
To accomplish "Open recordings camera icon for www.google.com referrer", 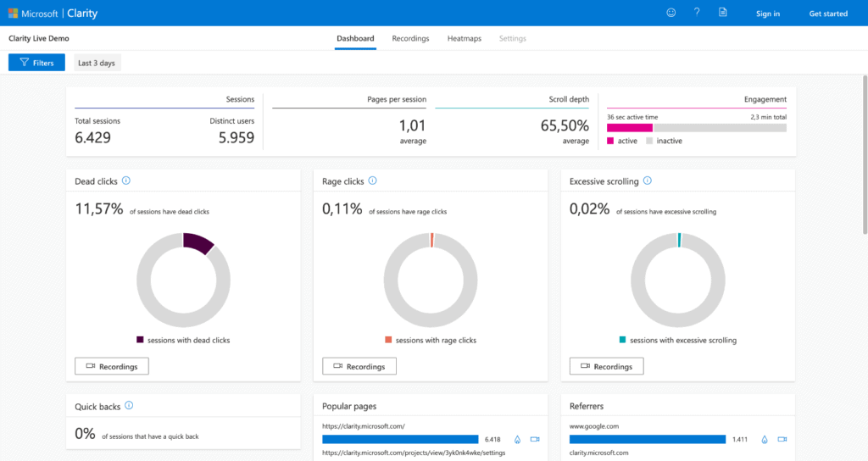I will pyautogui.click(x=782, y=439).
